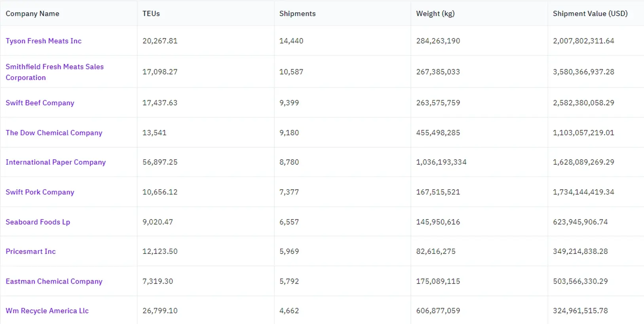Screen dimensions: 644x324
Task: Select weight value 1,036,193,334
Action: point(441,162)
